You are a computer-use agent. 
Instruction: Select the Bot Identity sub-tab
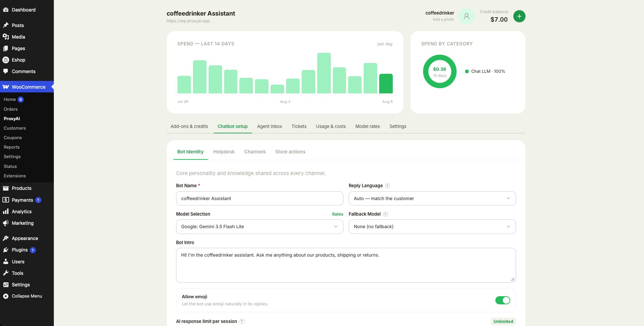click(190, 152)
